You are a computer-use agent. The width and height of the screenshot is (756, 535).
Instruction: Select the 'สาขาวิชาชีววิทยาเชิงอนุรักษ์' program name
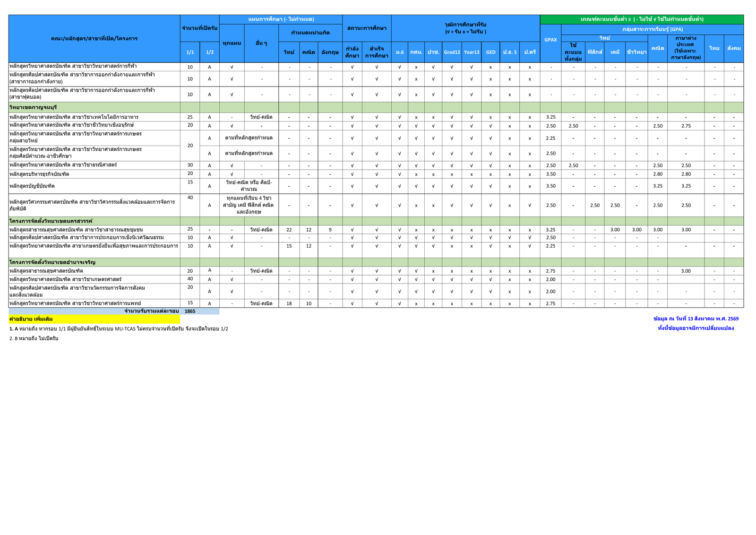71,125
